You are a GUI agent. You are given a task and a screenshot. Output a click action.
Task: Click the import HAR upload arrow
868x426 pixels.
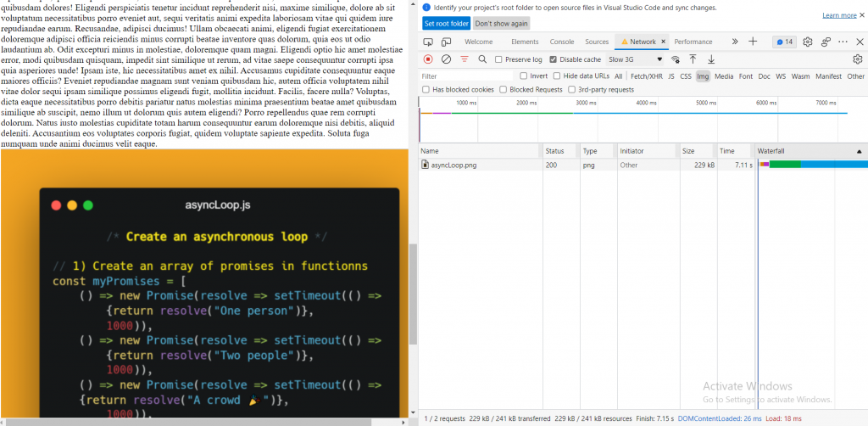coord(693,59)
